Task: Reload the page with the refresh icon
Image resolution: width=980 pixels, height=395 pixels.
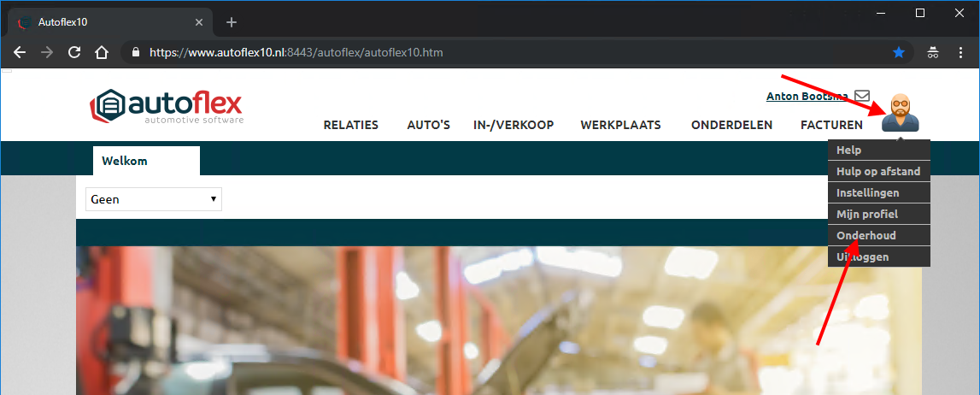Action: [x=74, y=52]
